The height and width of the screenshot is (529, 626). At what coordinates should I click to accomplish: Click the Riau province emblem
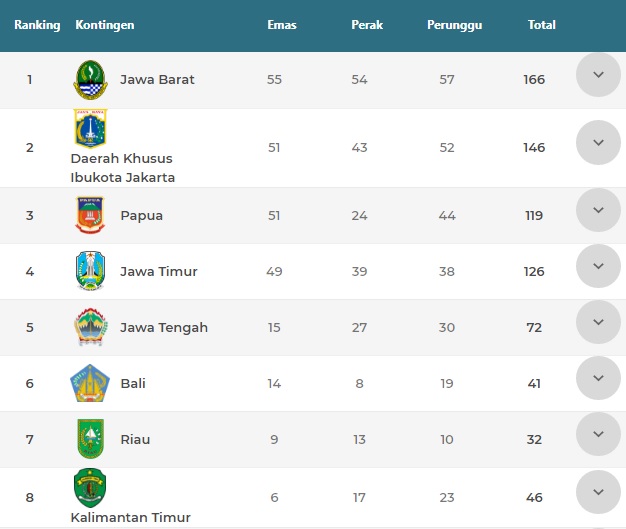[91, 439]
